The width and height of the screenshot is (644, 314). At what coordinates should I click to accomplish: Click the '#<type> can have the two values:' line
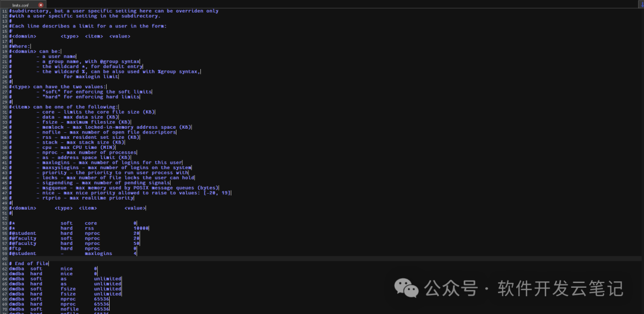tap(57, 86)
